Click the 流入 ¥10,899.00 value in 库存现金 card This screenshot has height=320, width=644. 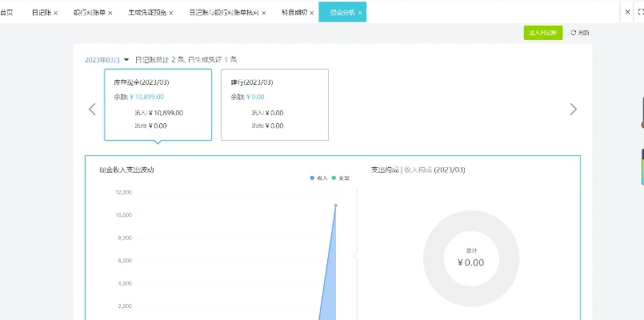point(166,113)
